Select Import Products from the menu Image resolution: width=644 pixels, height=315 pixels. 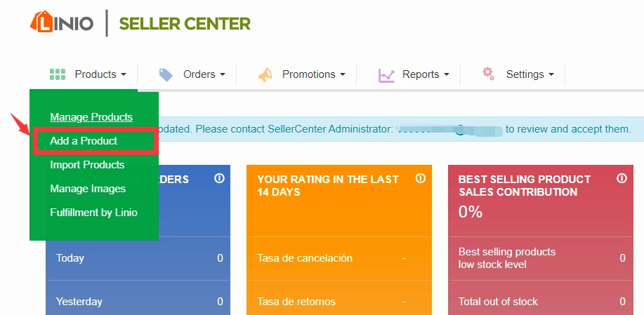pyautogui.click(x=87, y=165)
